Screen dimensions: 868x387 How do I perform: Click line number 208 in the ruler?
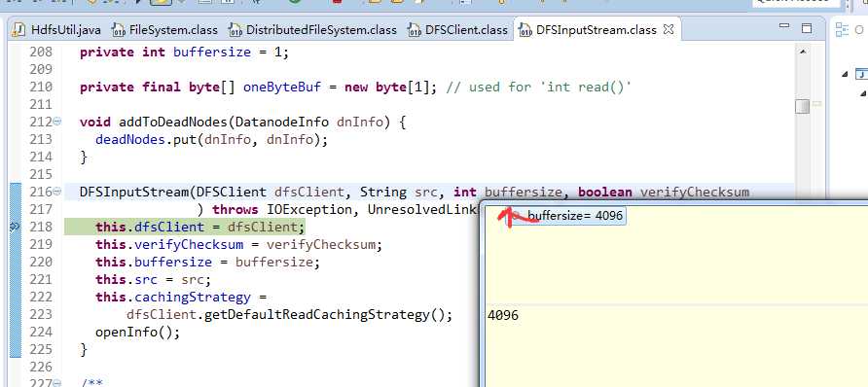(41, 52)
